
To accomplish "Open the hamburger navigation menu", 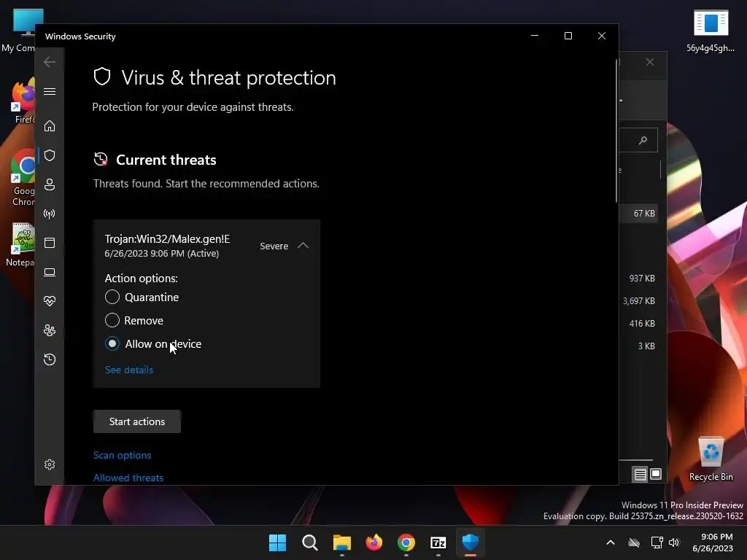I will click(50, 91).
